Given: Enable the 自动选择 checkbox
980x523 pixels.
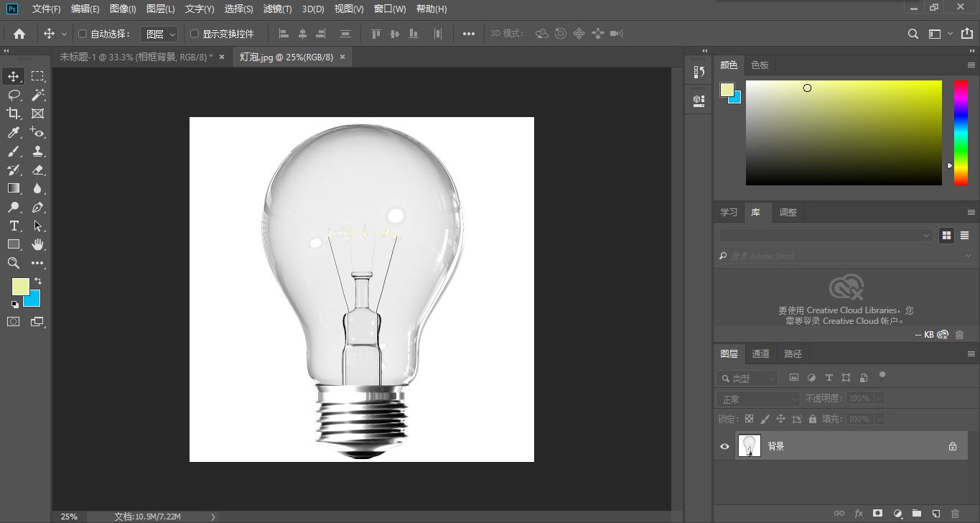Looking at the screenshot, I should (82, 34).
